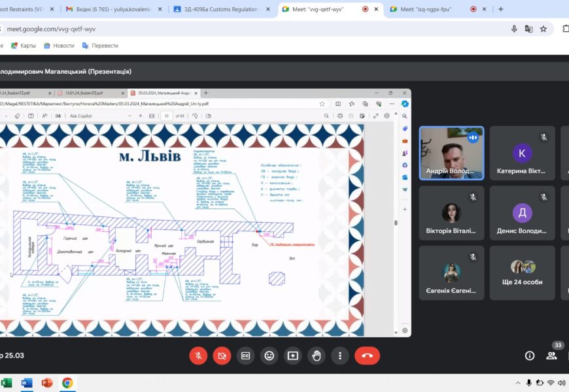Open meeting details info icon

[530, 355]
